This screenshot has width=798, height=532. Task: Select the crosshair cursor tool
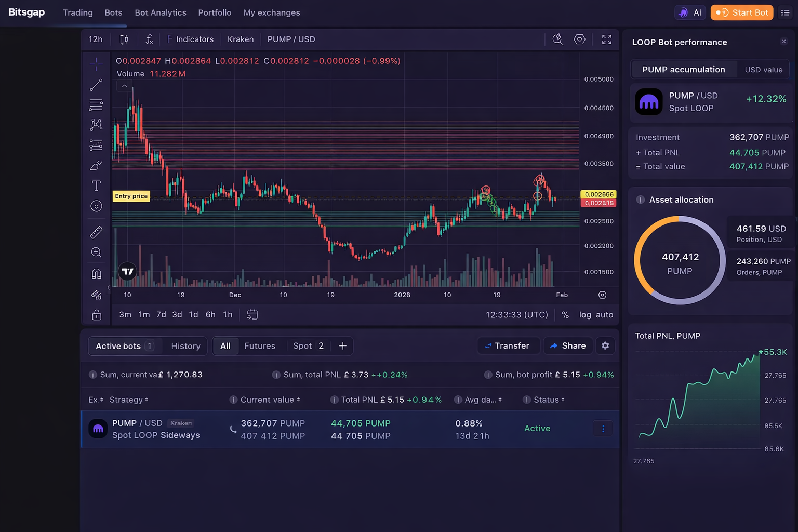pos(96,64)
